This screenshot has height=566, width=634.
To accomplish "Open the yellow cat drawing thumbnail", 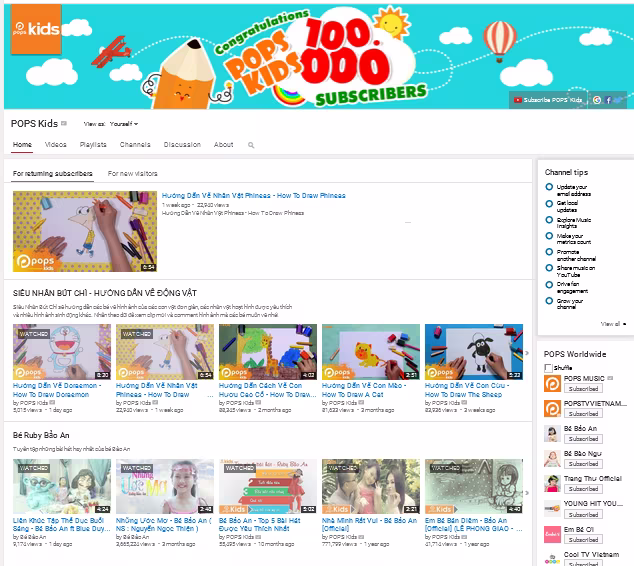I will click(x=371, y=352).
